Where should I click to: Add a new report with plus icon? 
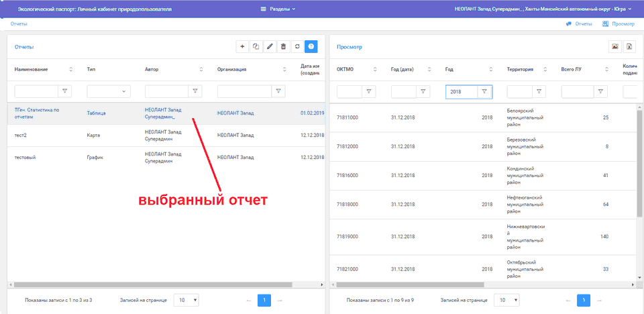(242, 47)
